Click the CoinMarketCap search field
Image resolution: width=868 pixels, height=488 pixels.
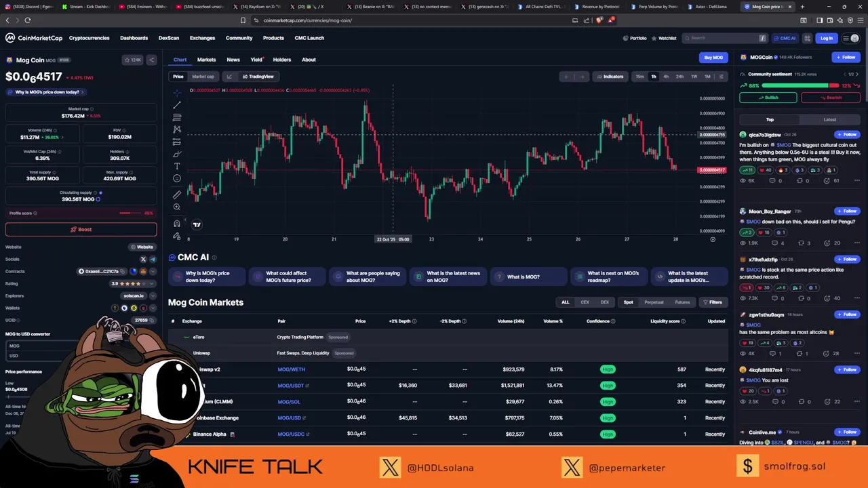click(726, 38)
